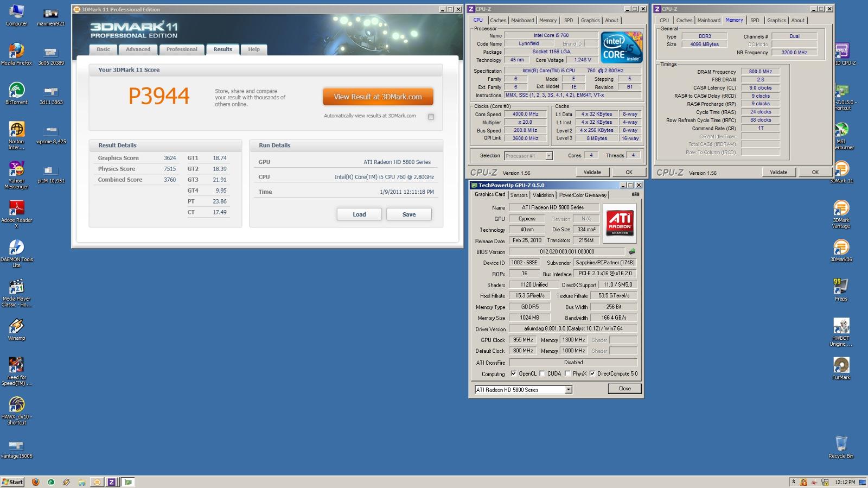
Task: Launch Mozilla Firefox from the desktop
Action: 16,54
